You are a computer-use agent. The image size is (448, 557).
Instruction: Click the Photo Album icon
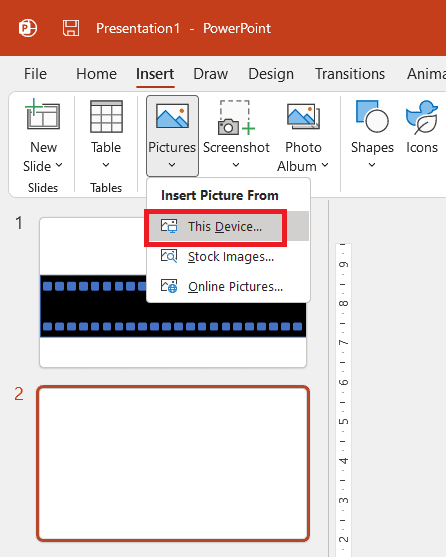tap(303, 116)
